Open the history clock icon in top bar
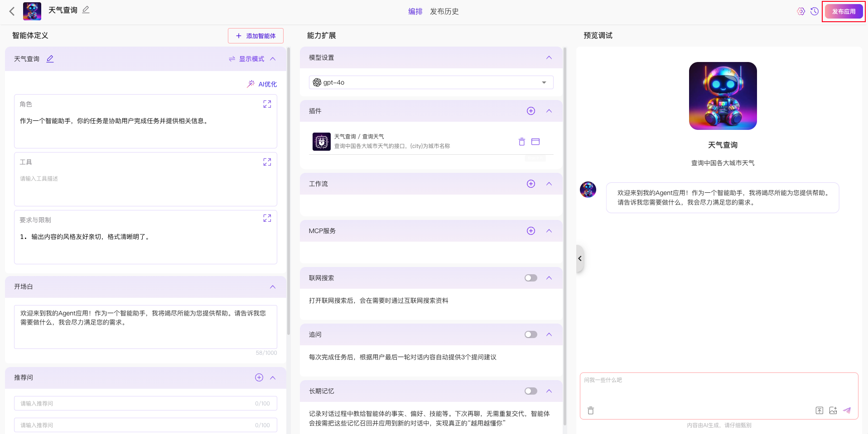The image size is (868, 434). [x=815, y=11]
